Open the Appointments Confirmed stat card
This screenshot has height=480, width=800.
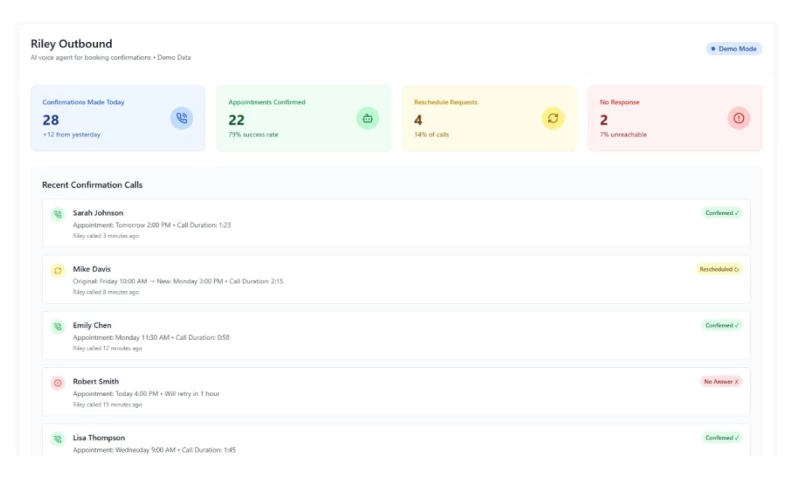(x=303, y=118)
